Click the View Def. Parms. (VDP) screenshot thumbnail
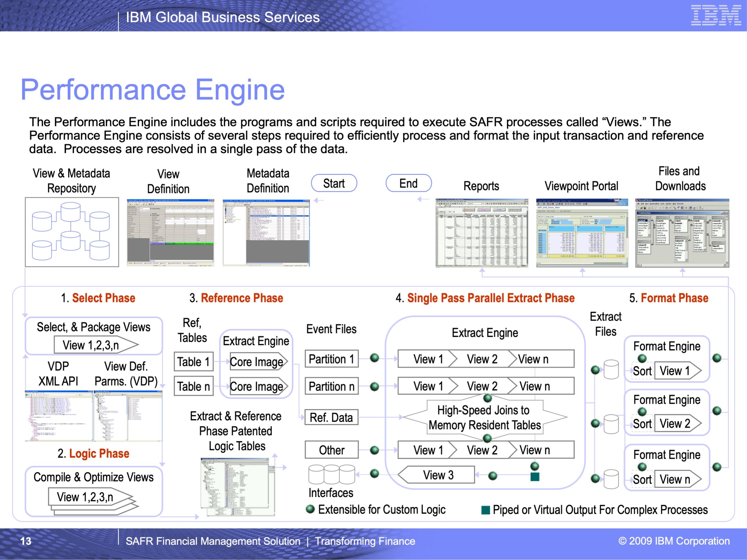Viewport: 747px width, 560px height. (128, 416)
